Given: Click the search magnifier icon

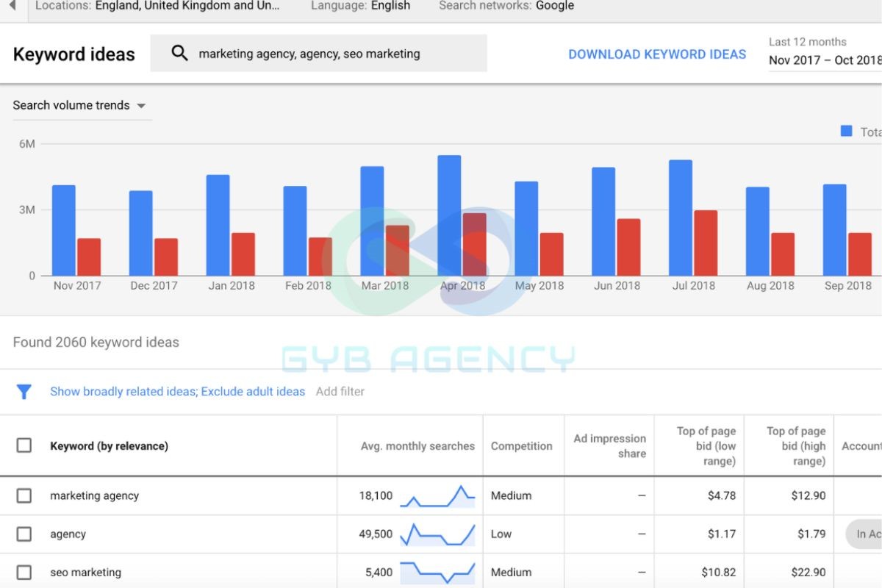Looking at the screenshot, I should click(x=179, y=53).
